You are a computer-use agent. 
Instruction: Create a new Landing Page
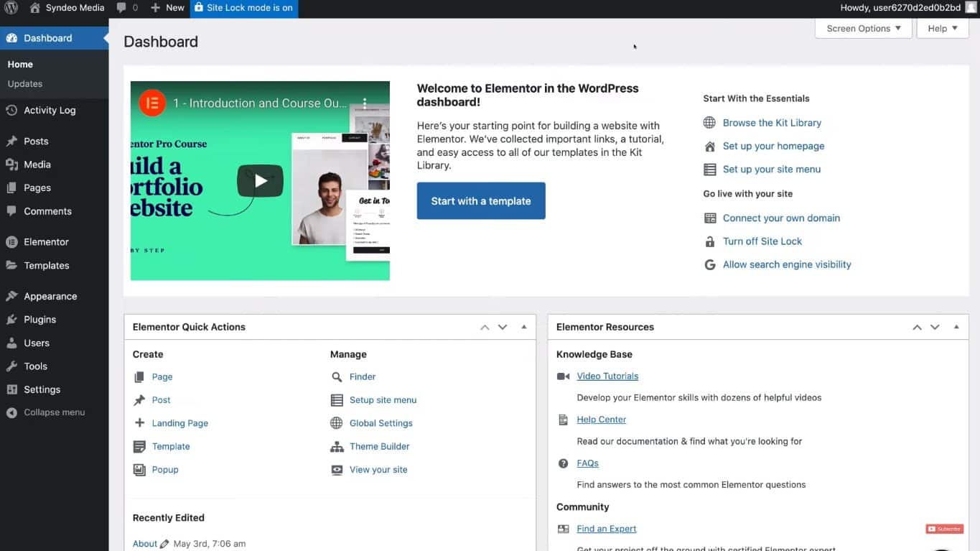tap(180, 423)
